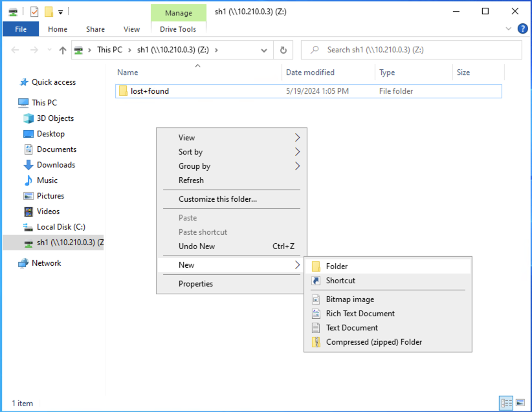Viewport: 532px width, 412px height.
Task: Collapse the ribbon with the chevron arrow
Action: click(508, 28)
